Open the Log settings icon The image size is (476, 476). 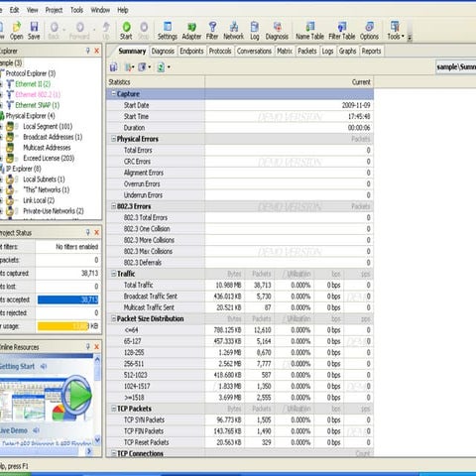tap(255, 31)
